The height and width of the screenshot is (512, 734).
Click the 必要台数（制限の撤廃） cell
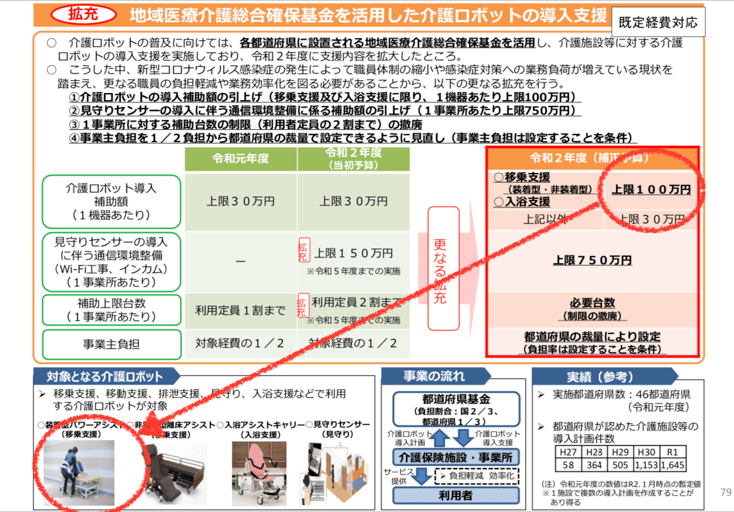[592, 309]
